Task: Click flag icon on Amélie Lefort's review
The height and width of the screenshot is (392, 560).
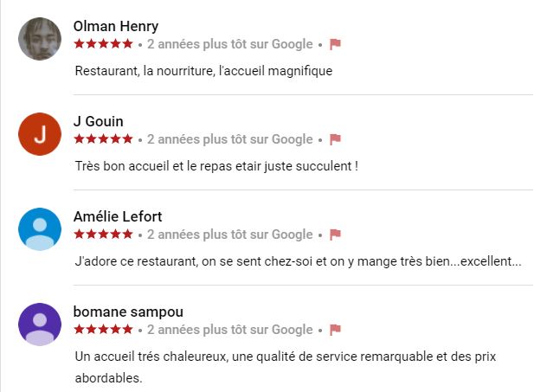Action: [336, 235]
